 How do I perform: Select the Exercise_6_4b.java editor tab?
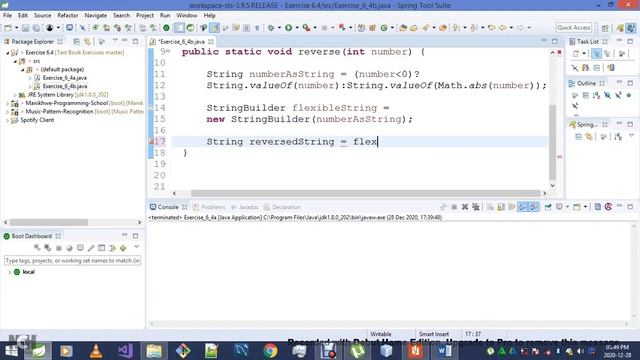pyautogui.click(x=182, y=42)
